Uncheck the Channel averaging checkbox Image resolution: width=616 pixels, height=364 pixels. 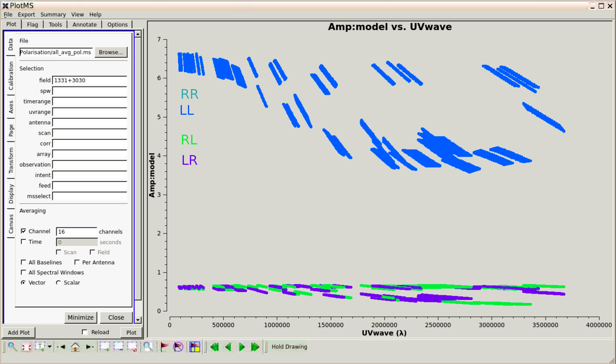[x=23, y=231]
